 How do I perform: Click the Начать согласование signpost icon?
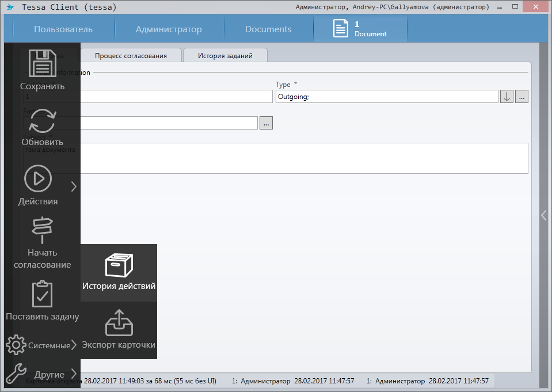[x=42, y=230]
